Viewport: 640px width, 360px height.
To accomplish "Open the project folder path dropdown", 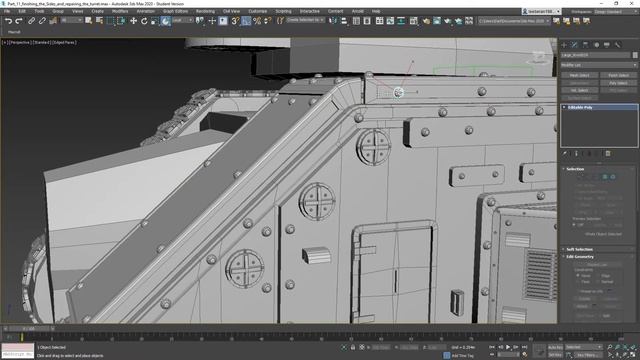I will (x=513, y=20).
